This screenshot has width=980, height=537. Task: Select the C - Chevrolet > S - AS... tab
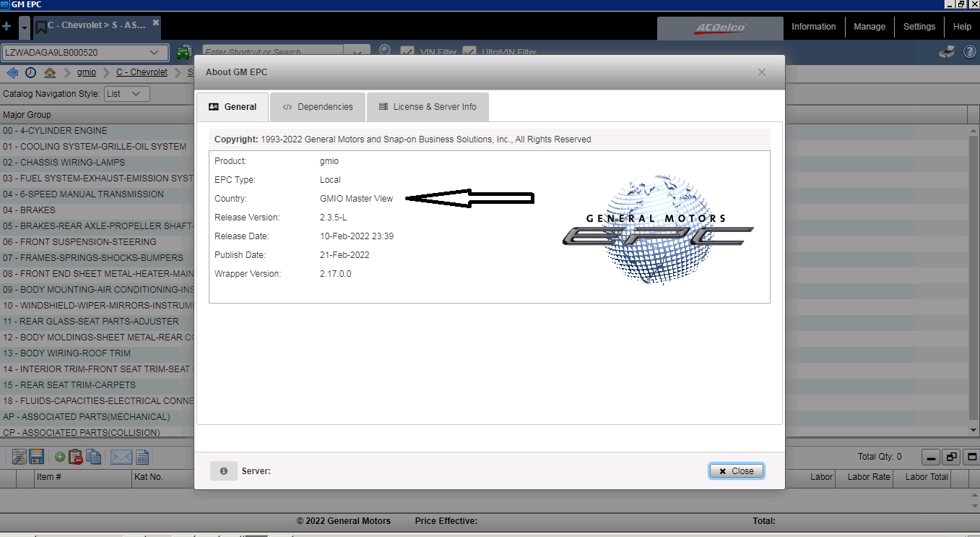click(97, 25)
